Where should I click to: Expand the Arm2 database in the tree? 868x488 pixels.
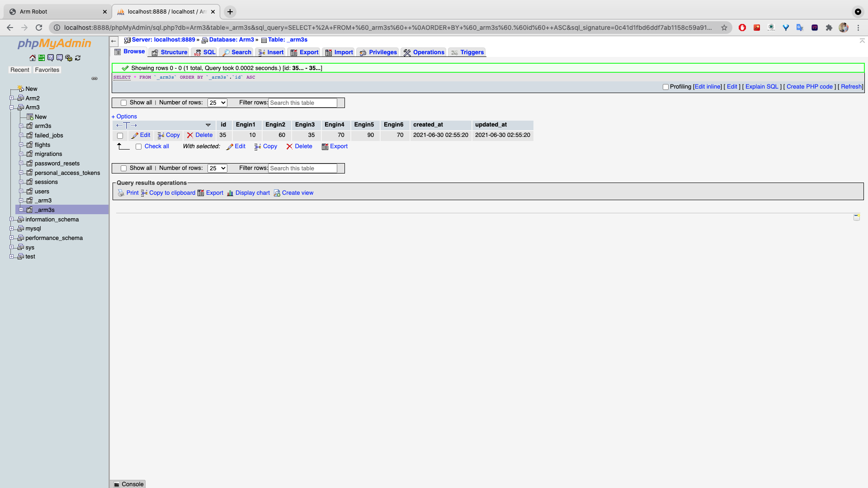pos(12,98)
